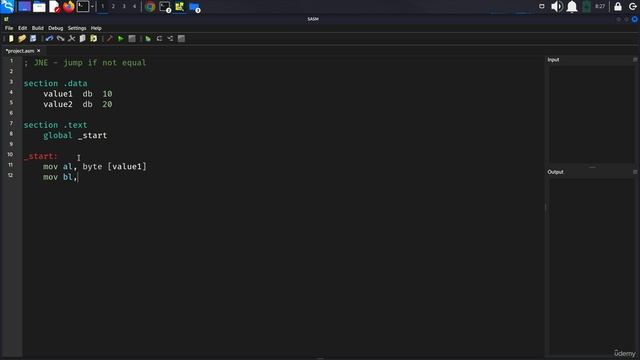
Task: Step over instruction in debug toolbar
Action: [x=159, y=38]
